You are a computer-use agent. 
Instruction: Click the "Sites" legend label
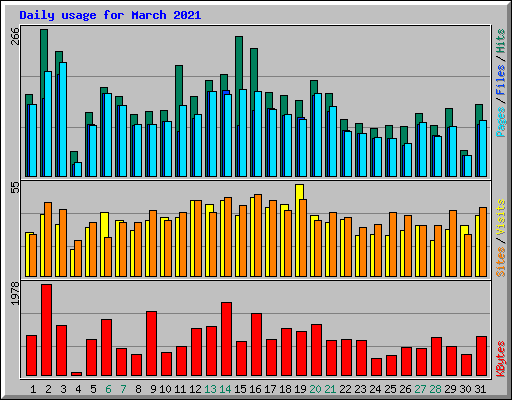pos(501,262)
